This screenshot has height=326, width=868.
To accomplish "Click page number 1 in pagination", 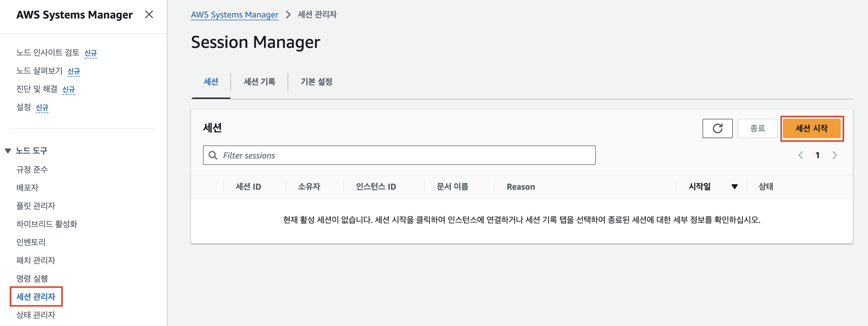I will click(817, 155).
